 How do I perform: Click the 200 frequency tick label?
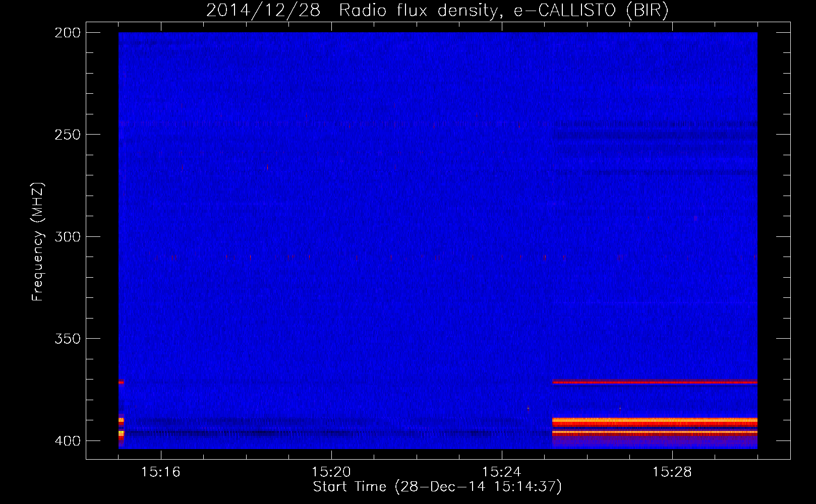(68, 33)
